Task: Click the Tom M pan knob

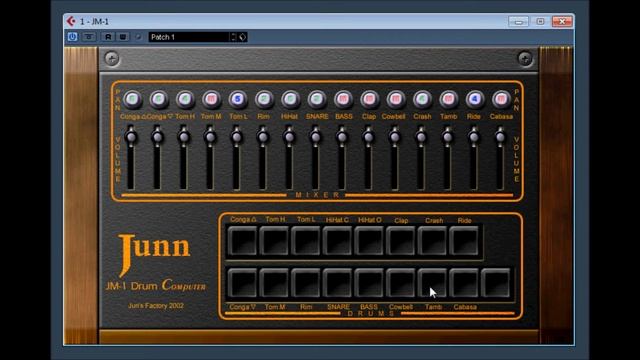Action: pyautogui.click(x=211, y=99)
